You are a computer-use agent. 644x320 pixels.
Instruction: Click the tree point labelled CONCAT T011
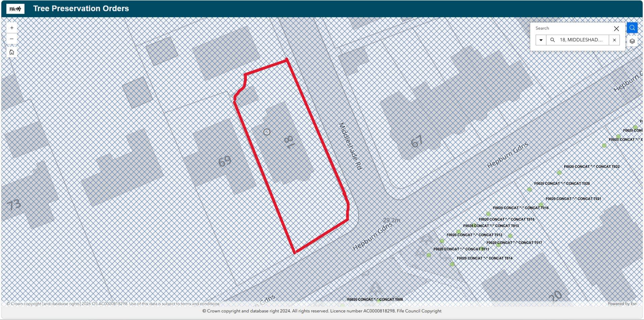429,255
